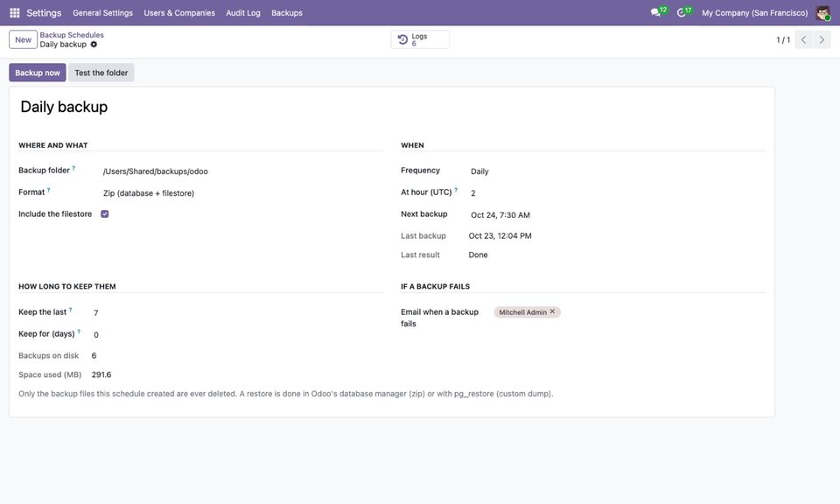This screenshot has height=504, width=840.
Task: Edit the At hour (UTC) value
Action: point(617,192)
